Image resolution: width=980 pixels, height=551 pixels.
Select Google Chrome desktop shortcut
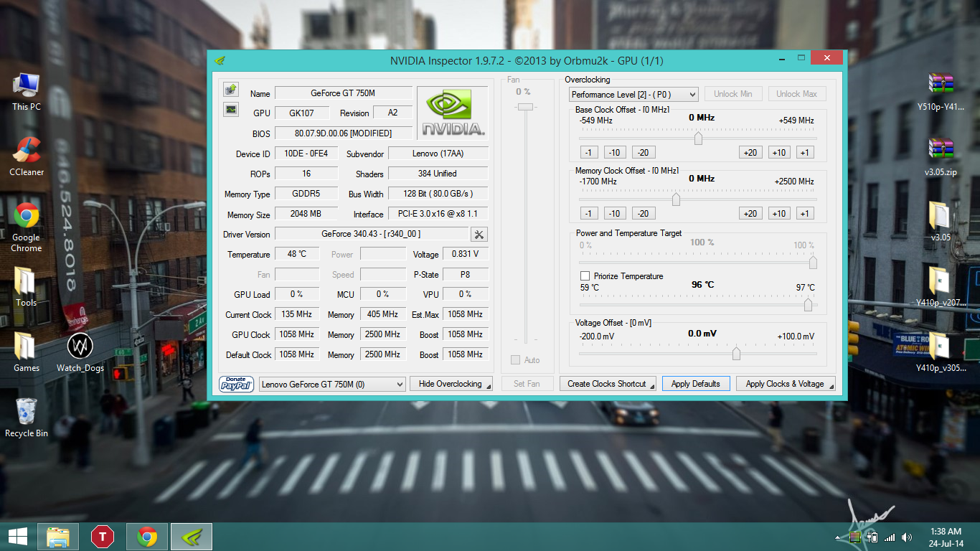pyautogui.click(x=27, y=227)
